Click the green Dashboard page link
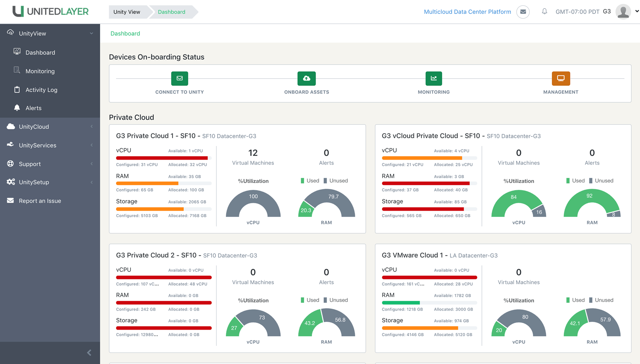 click(x=125, y=34)
